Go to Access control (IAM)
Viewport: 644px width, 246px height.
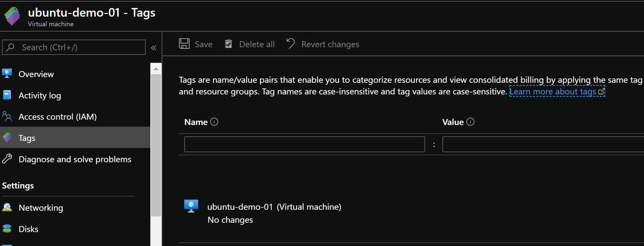click(x=75, y=117)
